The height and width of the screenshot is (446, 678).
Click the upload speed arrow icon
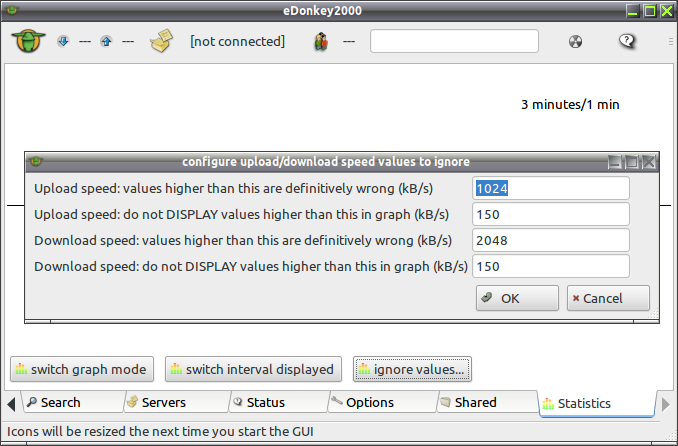click(106, 41)
